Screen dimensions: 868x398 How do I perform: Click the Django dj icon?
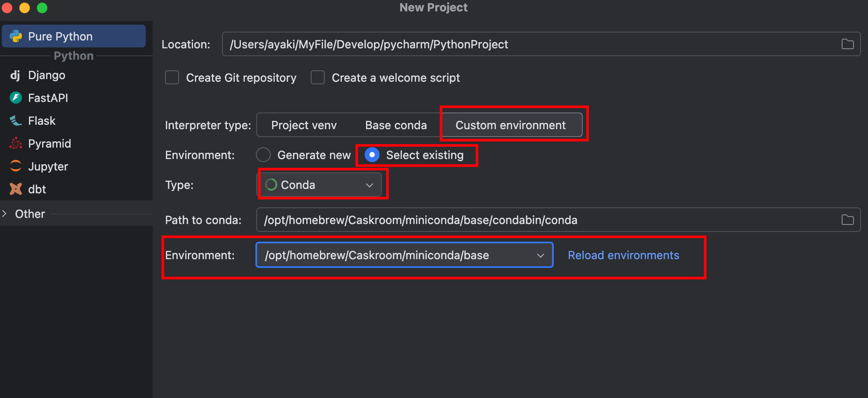tap(15, 75)
